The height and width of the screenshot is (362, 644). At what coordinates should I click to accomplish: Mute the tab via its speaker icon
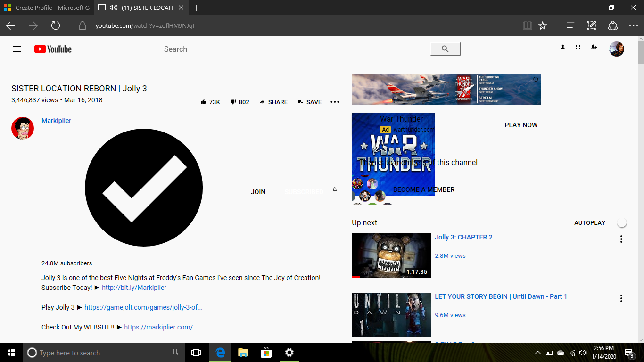[x=113, y=8]
